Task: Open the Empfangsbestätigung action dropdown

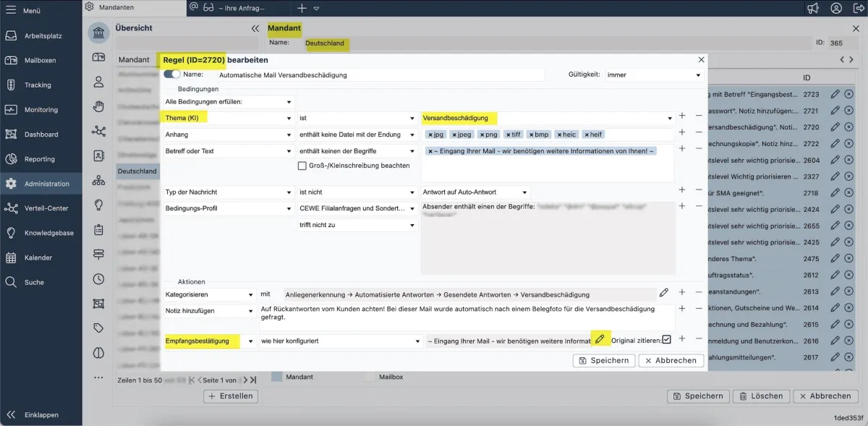Action: (210, 341)
